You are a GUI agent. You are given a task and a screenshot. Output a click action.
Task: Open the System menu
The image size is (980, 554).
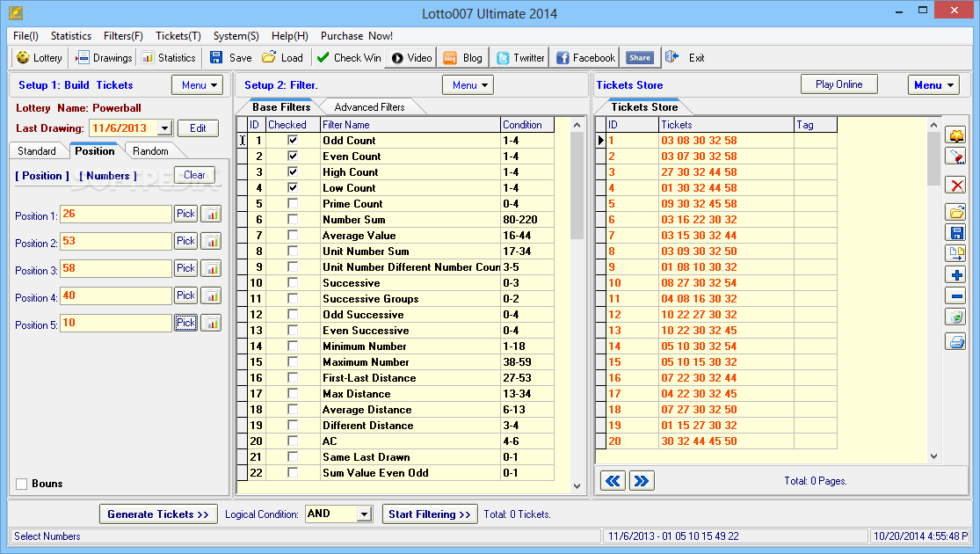[x=236, y=36]
